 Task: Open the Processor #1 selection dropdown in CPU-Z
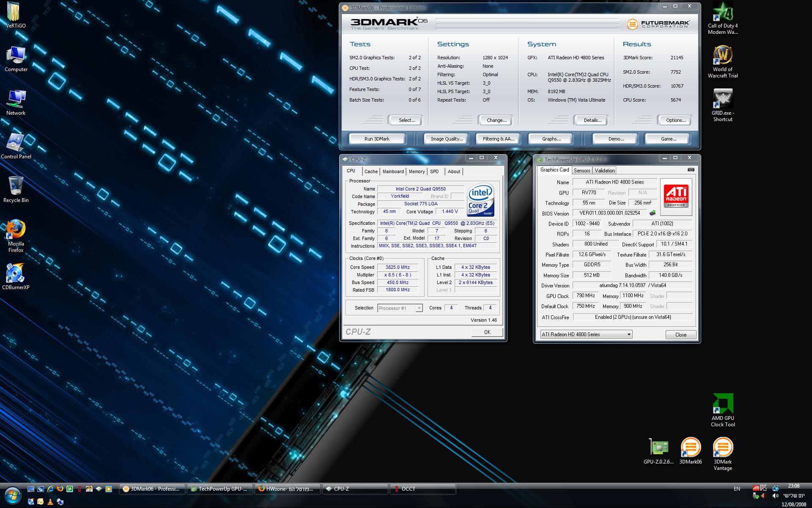click(400, 308)
